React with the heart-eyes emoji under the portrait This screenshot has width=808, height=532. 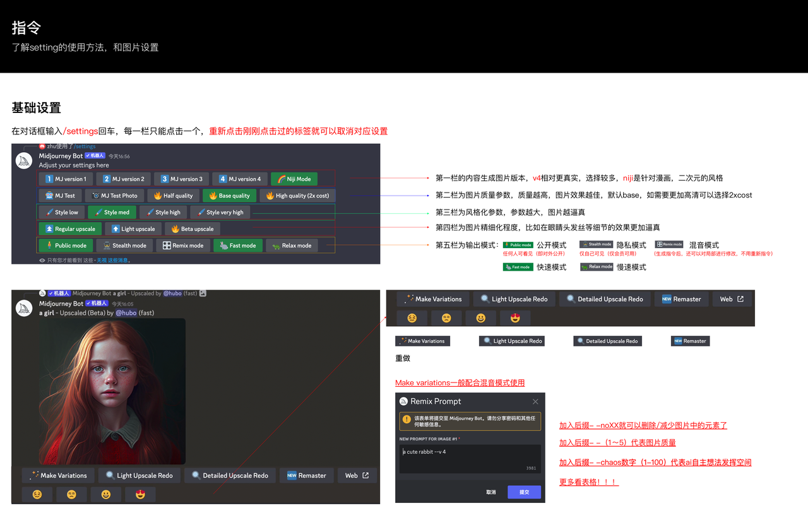point(140,494)
